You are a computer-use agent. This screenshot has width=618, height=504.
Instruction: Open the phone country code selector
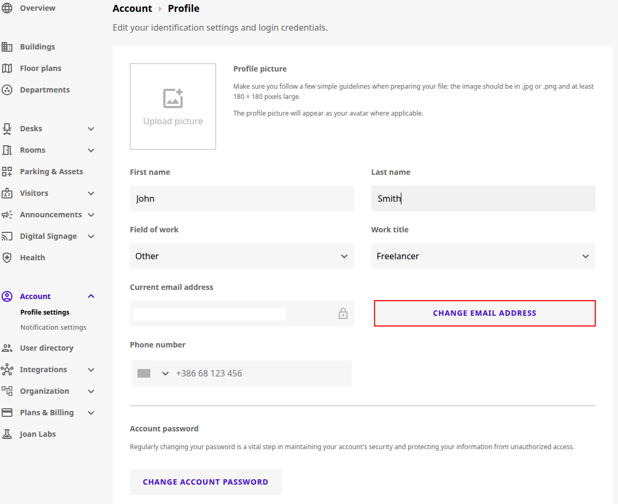click(152, 373)
